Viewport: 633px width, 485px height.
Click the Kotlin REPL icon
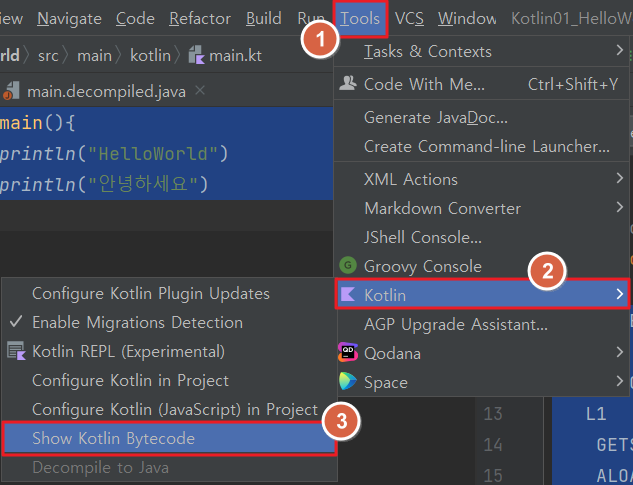pos(17,351)
